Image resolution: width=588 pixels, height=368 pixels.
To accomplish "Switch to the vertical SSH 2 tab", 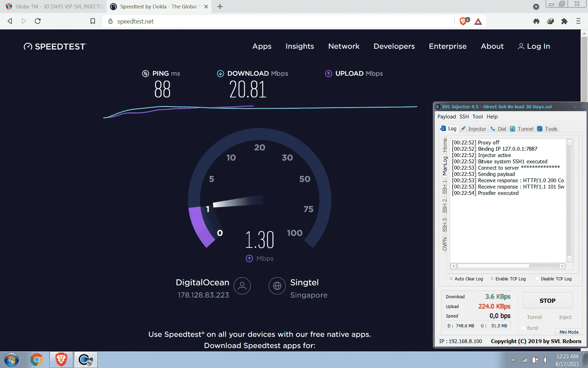I will (x=445, y=206).
